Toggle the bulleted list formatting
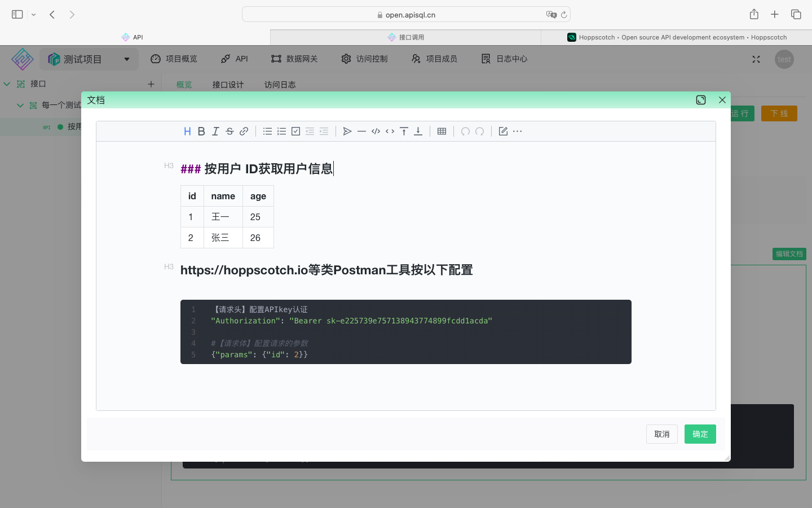812x508 pixels. (267, 131)
